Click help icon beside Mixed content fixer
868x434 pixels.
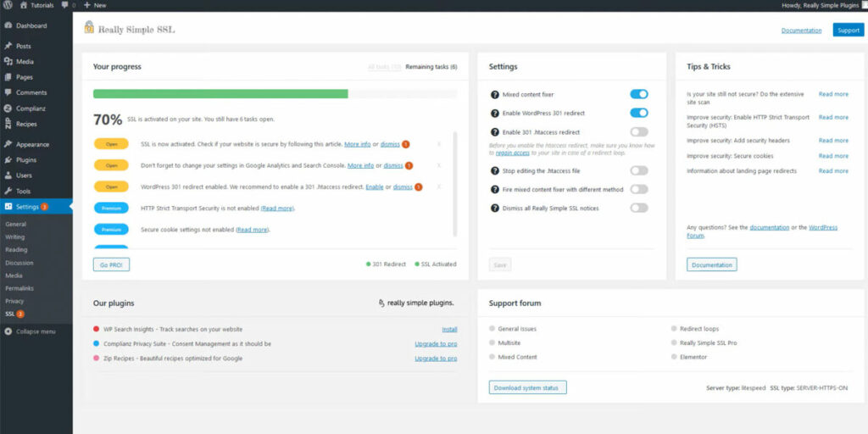pyautogui.click(x=495, y=95)
